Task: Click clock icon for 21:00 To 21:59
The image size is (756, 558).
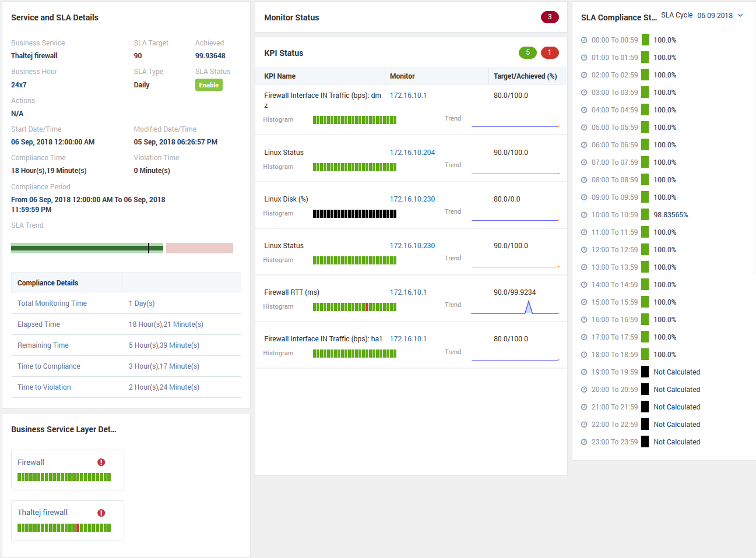Action: pyautogui.click(x=584, y=407)
